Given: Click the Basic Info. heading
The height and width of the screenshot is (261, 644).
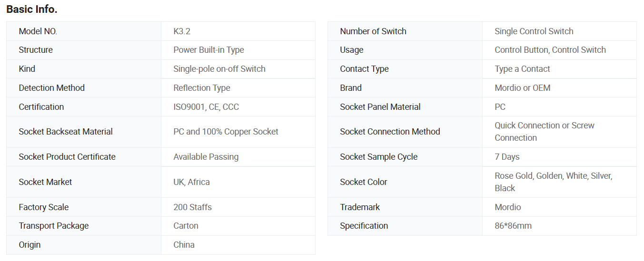Looking at the screenshot, I should pos(32,9).
